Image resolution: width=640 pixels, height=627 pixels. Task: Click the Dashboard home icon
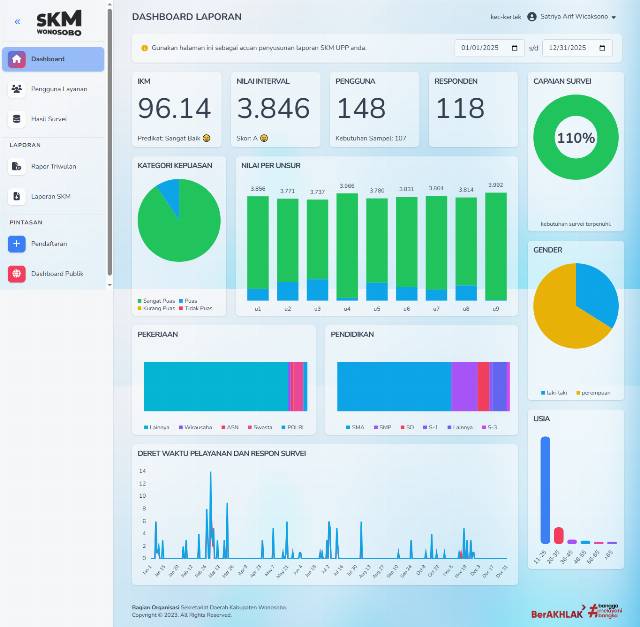(x=17, y=59)
